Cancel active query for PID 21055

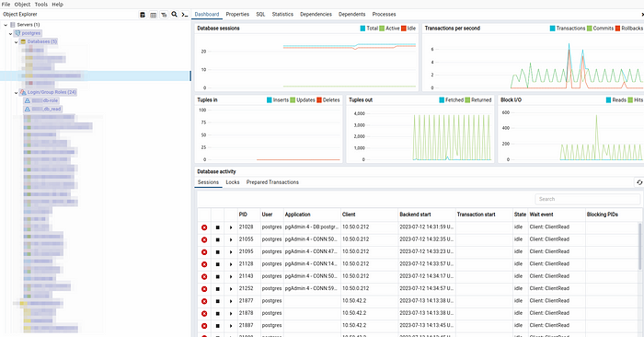pyautogui.click(x=218, y=239)
